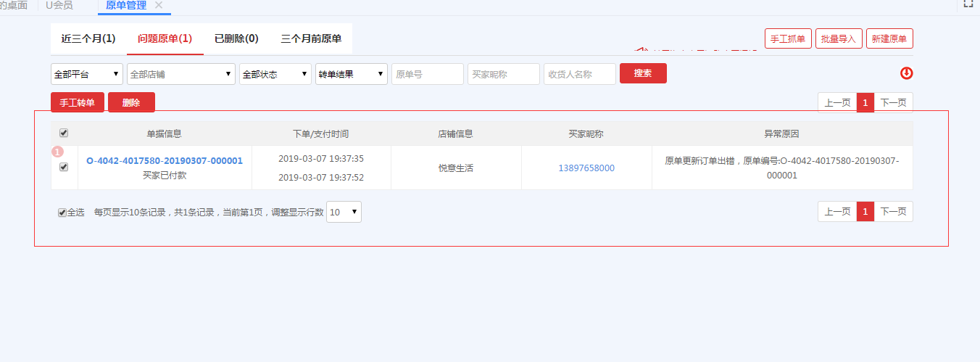Open buyer link 13897658000
The height and width of the screenshot is (362, 980).
point(586,168)
